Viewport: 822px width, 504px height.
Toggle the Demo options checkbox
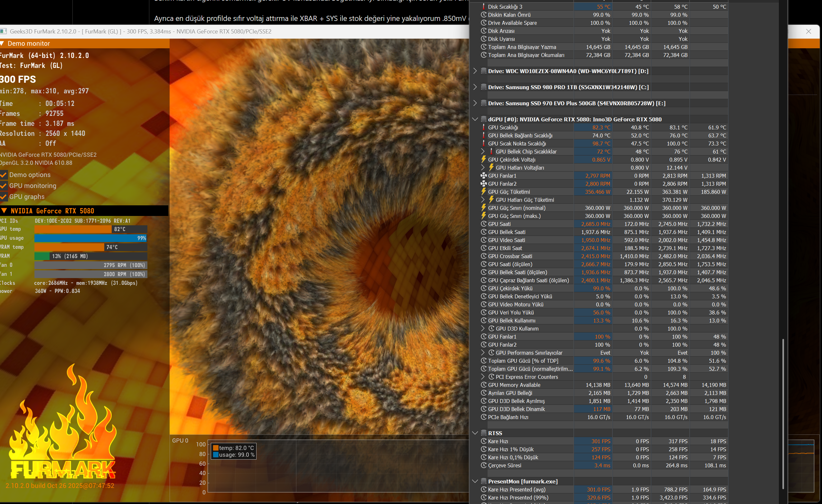[x=4, y=175]
